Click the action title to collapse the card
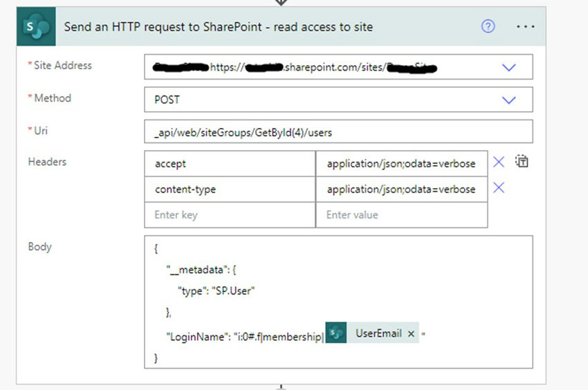588x390 pixels. point(218,27)
